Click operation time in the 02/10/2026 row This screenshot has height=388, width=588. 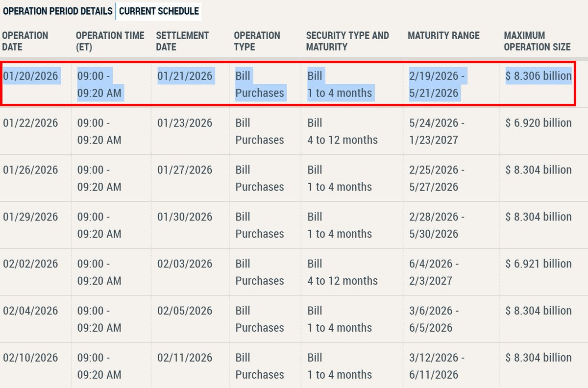click(x=99, y=366)
